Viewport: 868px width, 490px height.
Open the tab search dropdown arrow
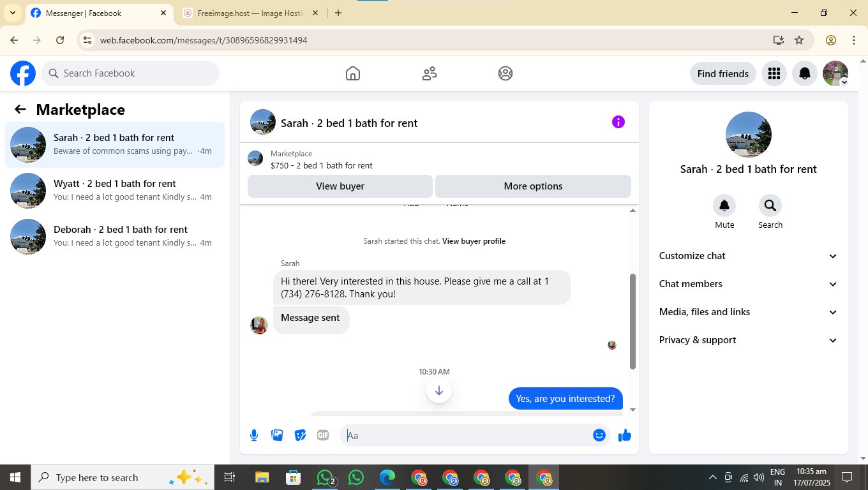(x=13, y=13)
